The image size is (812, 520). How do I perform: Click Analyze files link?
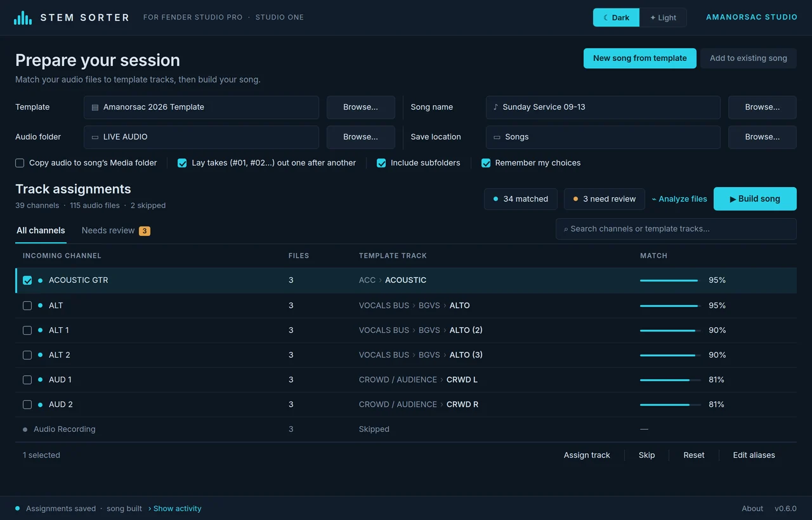[679, 199]
